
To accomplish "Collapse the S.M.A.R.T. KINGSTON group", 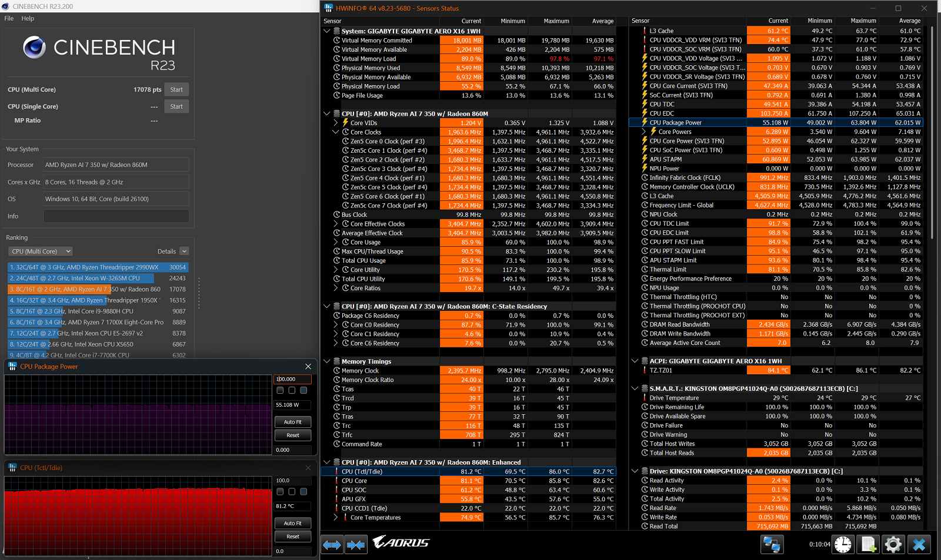I will 635,388.
